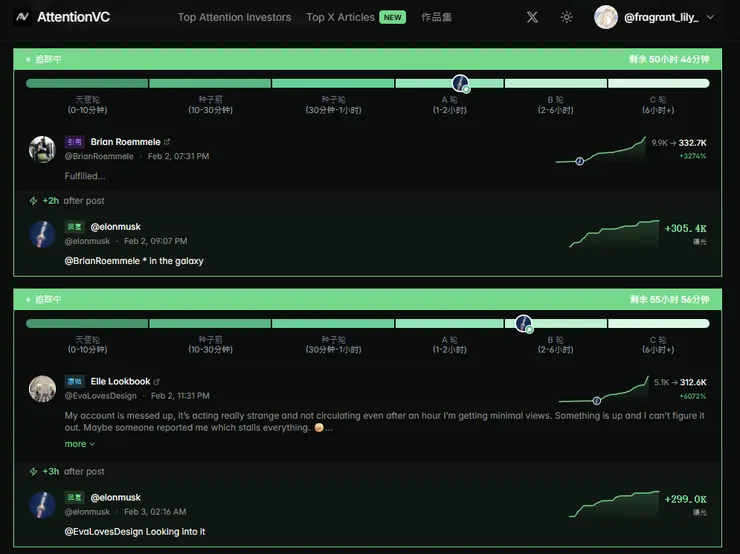Click the 'Feb 2, 11:31 PM' timestamp
The width and height of the screenshot is (740, 554).
[180, 396]
